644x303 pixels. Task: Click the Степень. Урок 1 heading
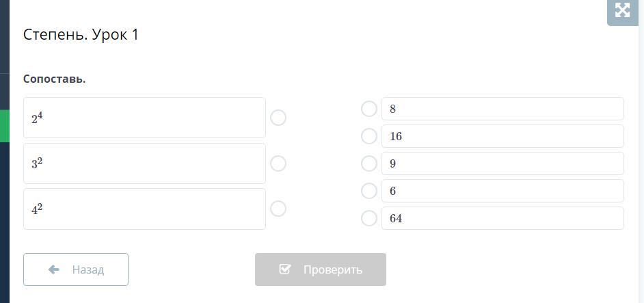(x=81, y=35)
